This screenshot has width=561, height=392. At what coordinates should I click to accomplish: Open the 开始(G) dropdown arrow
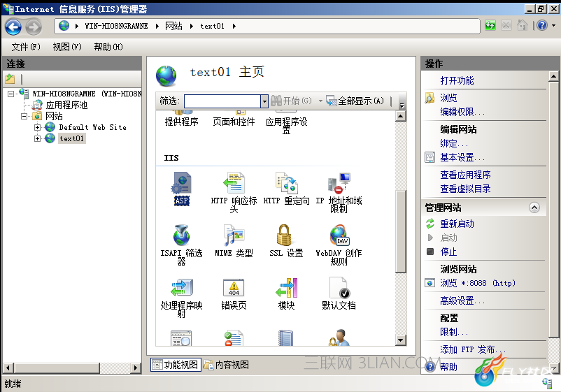click(320, 101)
